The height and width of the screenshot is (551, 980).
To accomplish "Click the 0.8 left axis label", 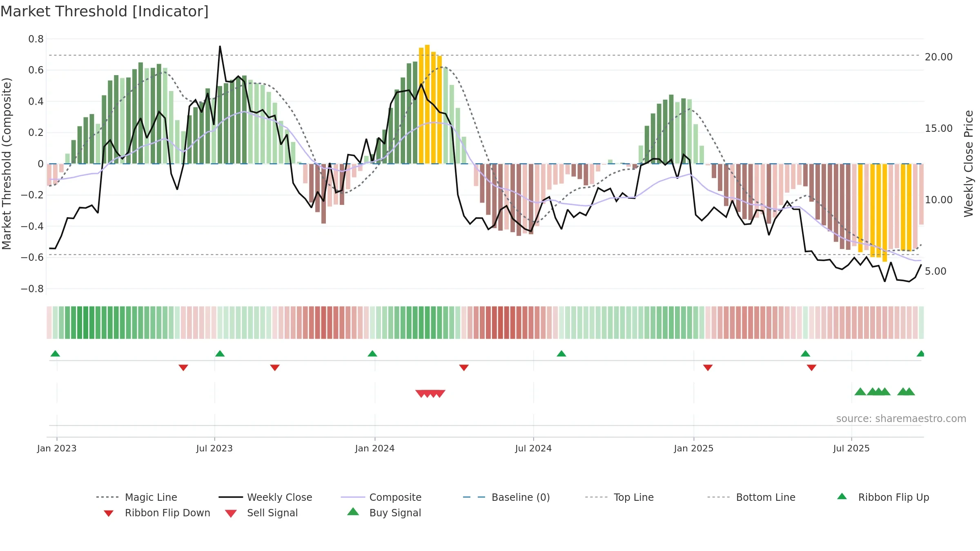I will [36, 39].
